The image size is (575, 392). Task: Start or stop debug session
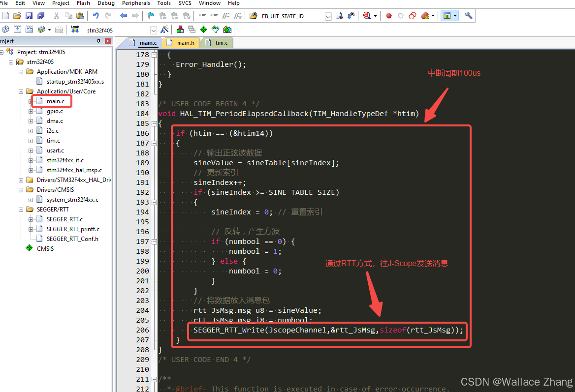[x=367, y=16]
